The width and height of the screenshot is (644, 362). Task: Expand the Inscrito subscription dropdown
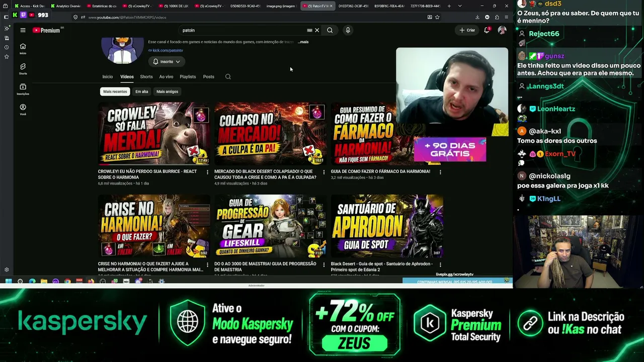point(167,61)
